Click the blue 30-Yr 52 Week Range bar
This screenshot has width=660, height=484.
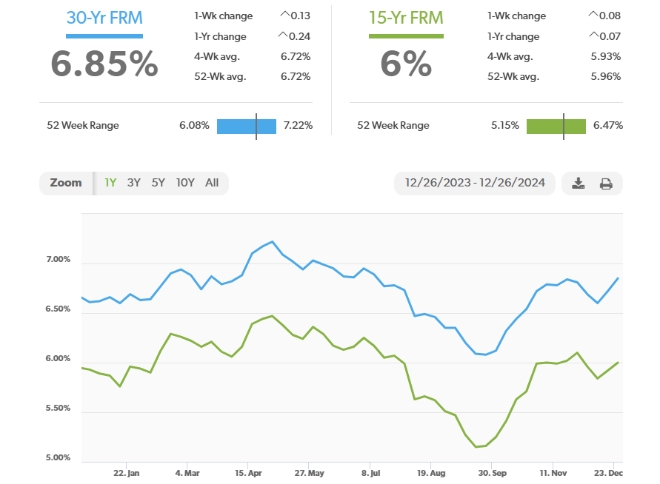click(x=246, y=126)
